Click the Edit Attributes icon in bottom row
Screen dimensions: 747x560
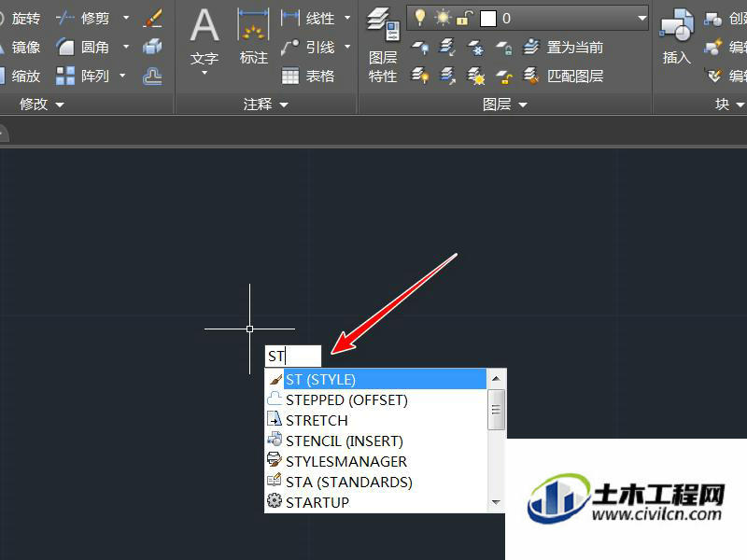click(x=713, y=76)
